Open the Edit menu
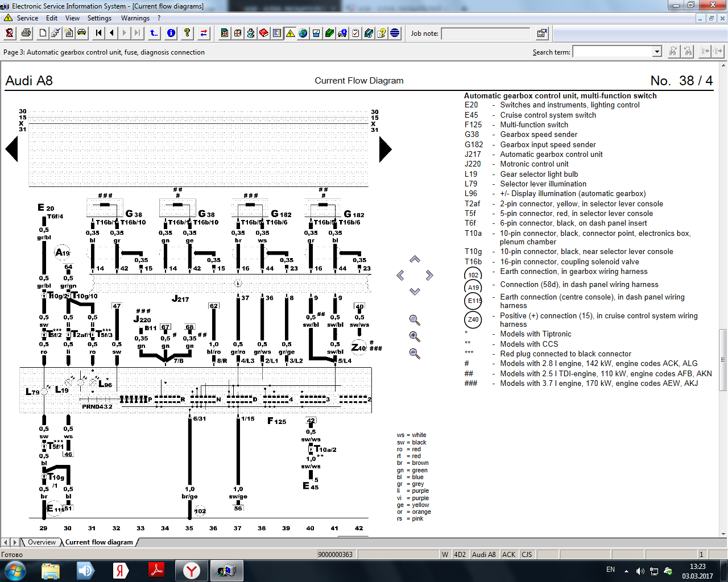The image size is (728, 582). (52, 18)
